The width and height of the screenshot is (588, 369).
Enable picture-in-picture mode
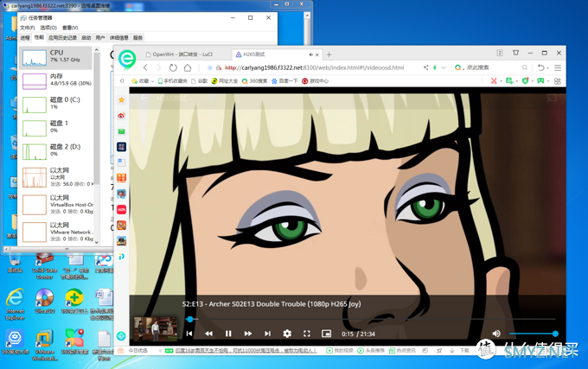tap(326, 334)
